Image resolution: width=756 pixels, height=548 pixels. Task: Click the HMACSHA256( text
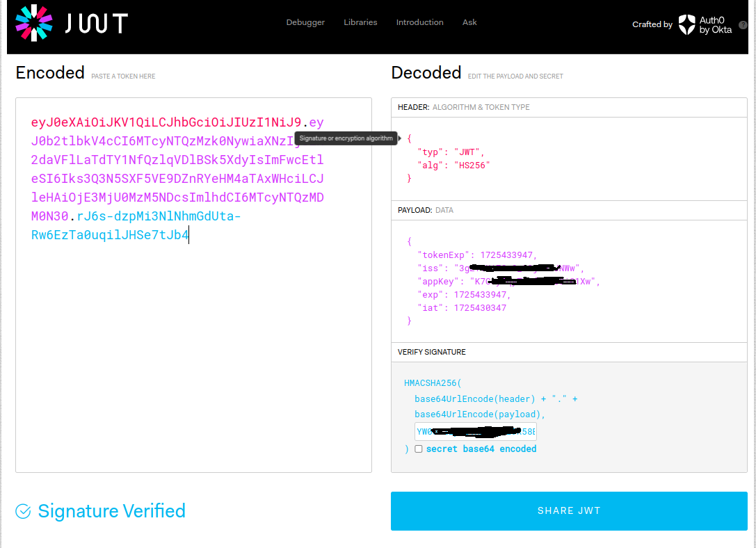click(x=433, y=383)
